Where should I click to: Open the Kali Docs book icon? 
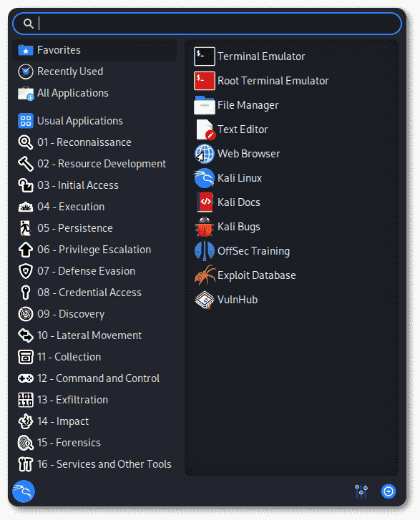click(205, 202)
